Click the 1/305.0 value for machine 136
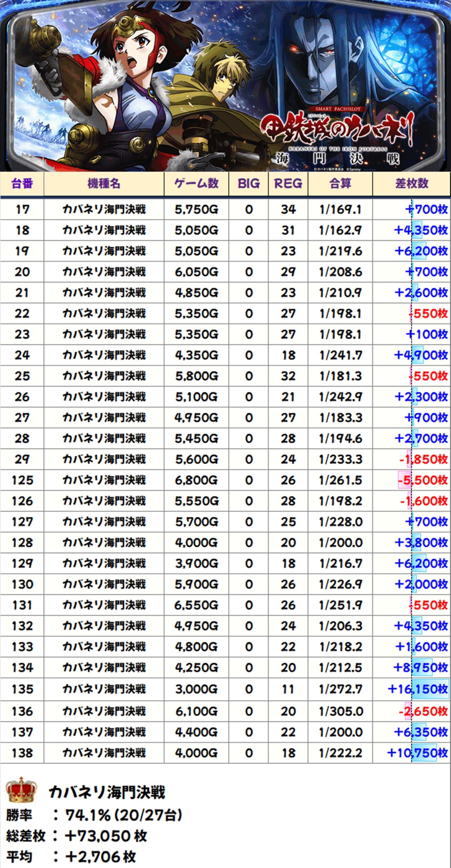This screenshot has height=868, width=451. click(341, 711)
